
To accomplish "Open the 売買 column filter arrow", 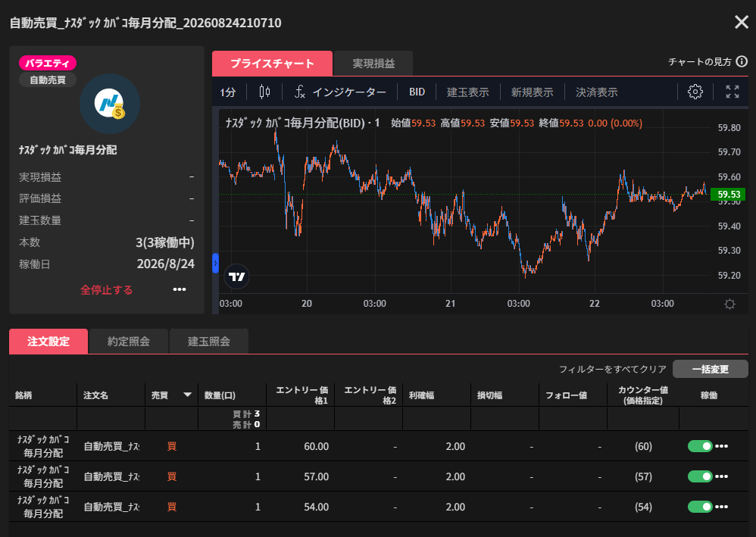I will pyautogui.click(x=188, y=395).
